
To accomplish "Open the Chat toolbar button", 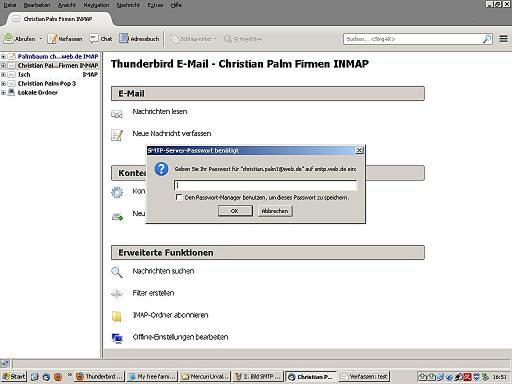I will pos(101,39).
